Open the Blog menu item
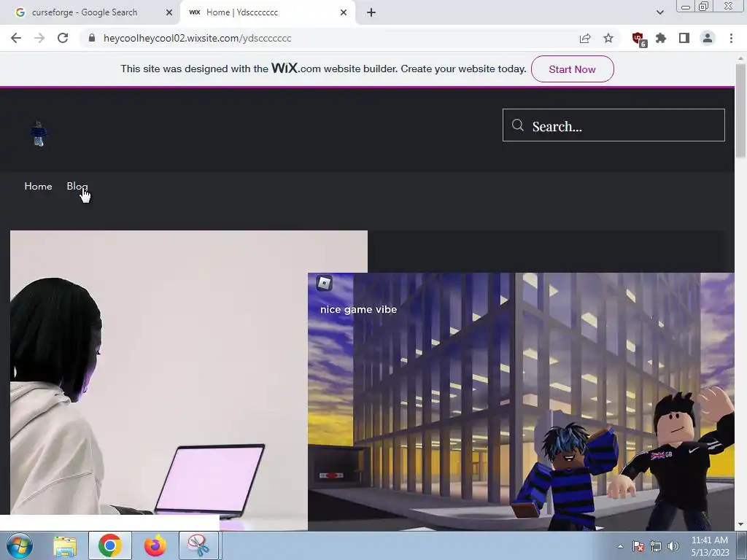 77,186
